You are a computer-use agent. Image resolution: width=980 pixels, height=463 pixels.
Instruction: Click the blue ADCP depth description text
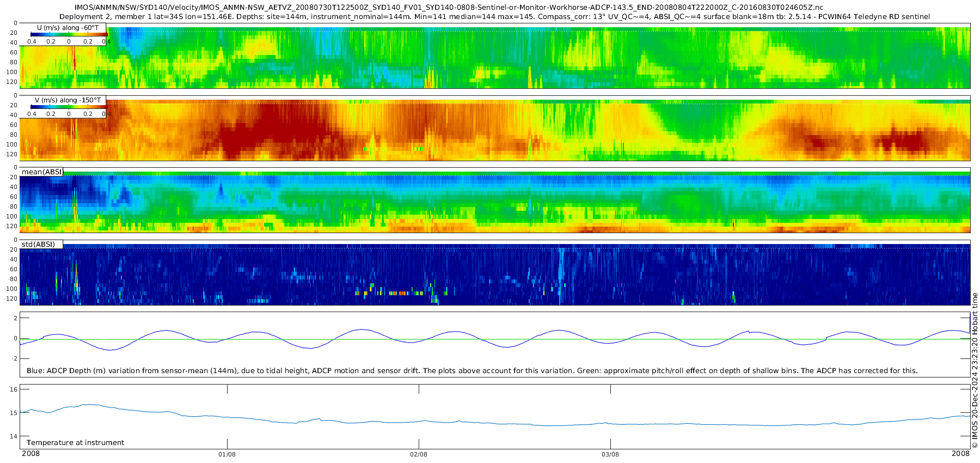click(x=471, y=370)
